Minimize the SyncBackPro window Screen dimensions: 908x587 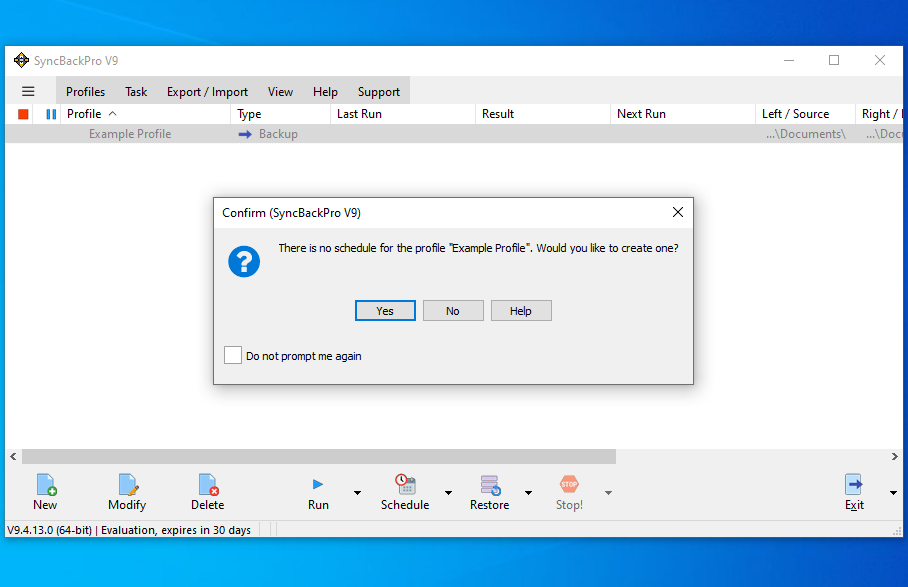(x=789, y=60)
